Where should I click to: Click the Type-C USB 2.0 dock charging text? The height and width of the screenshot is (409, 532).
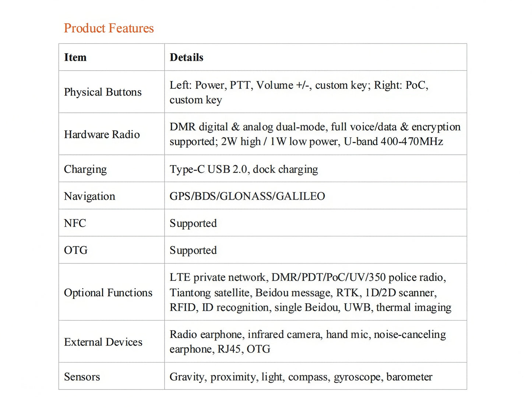coord(244,169)
